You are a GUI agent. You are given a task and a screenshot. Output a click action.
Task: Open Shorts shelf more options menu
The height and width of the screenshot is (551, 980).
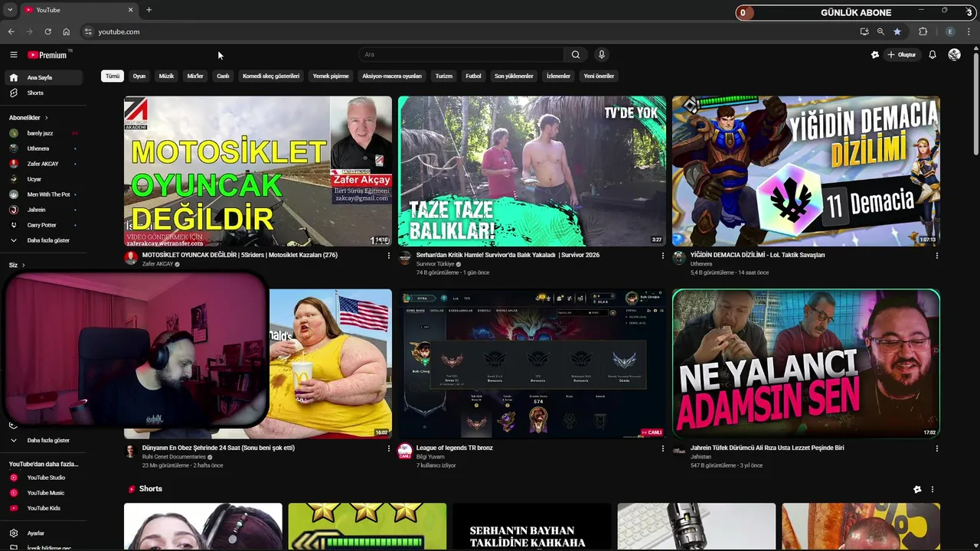932,489
